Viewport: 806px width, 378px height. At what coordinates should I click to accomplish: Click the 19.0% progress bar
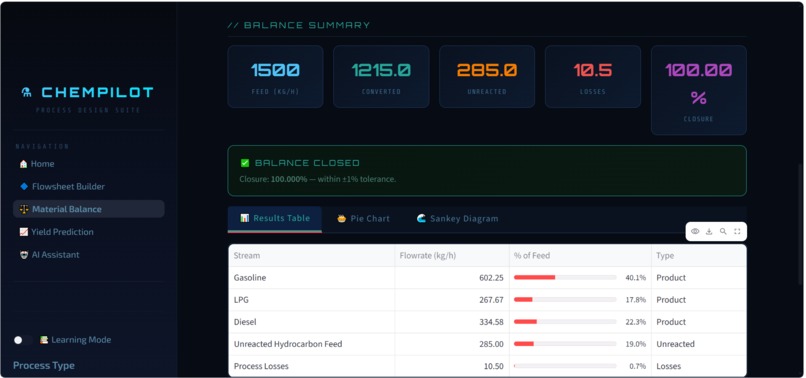[565, 344]
